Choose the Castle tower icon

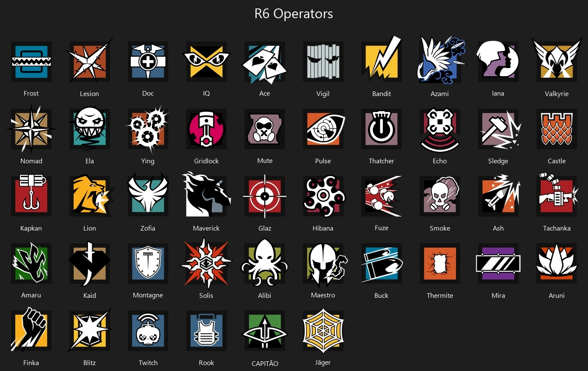(557, 129)
